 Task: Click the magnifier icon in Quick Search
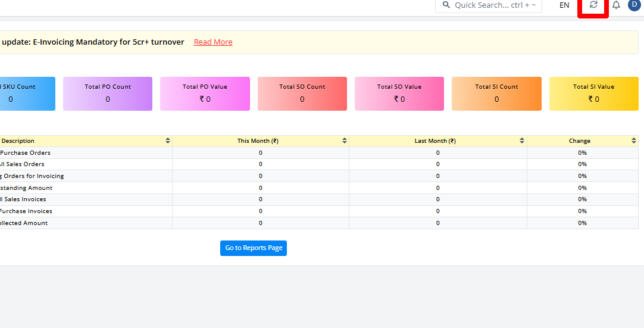(x=446, y=5)
